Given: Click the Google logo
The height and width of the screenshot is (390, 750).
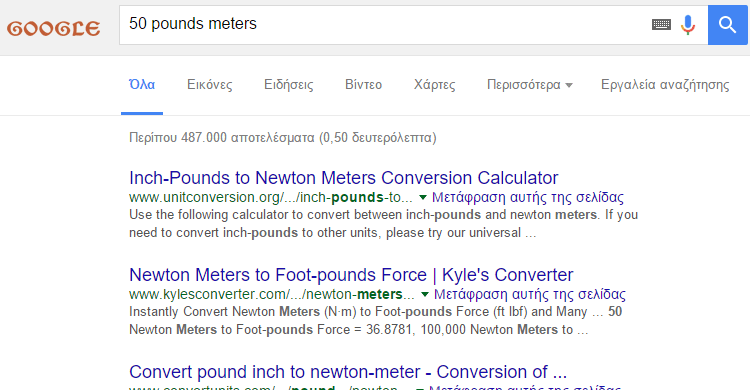Looking at the screenshot, I should tap(54, 28).
